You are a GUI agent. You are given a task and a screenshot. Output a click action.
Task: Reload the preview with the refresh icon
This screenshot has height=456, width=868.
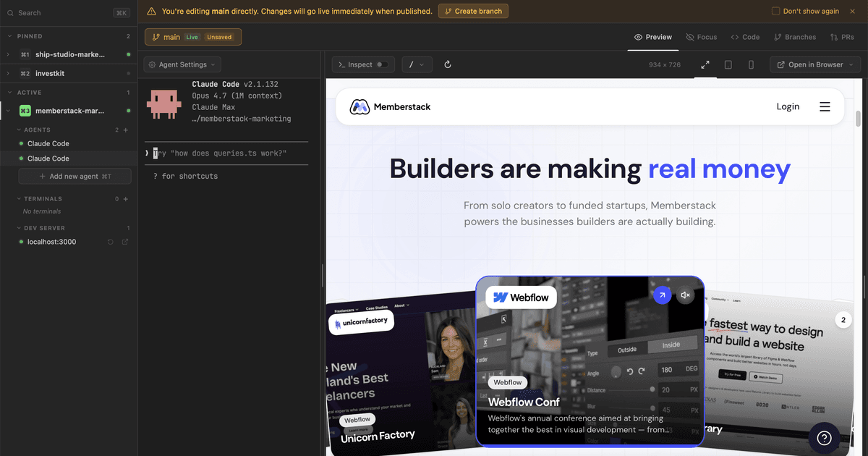pyautogui.click(x=448, y=64)
